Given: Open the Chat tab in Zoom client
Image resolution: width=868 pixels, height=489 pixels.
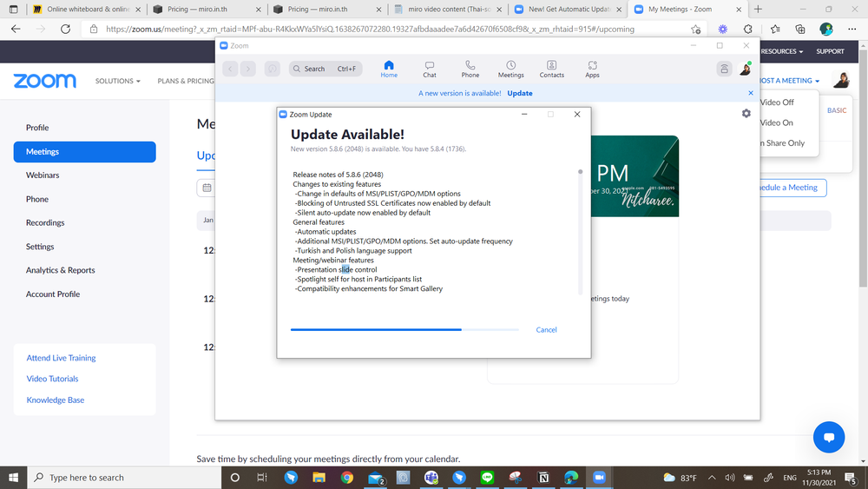Looking at the screenshot, I should click(430, 69).
